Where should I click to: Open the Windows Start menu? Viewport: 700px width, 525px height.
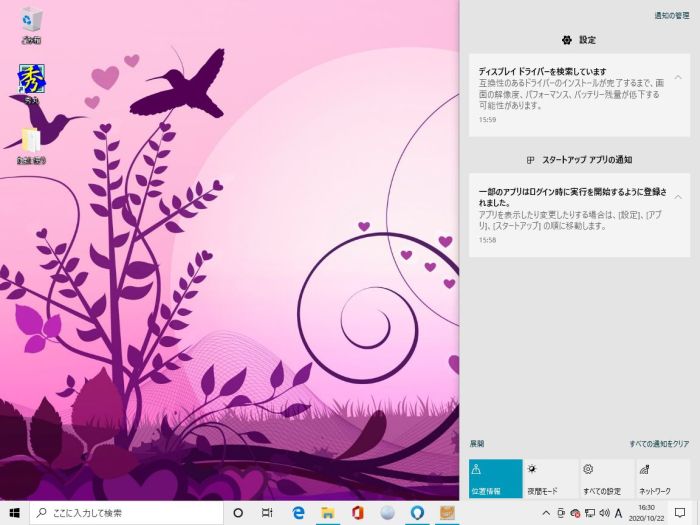tap(14, 513)
